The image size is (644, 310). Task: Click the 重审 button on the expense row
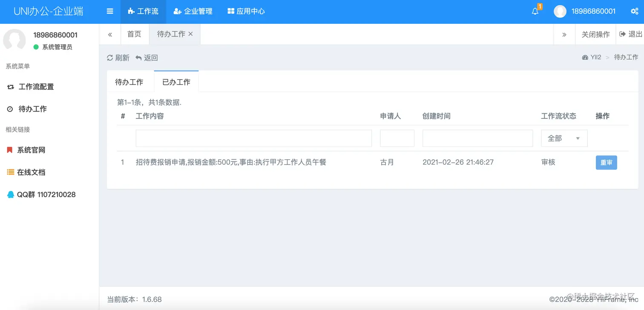(606, 162)
